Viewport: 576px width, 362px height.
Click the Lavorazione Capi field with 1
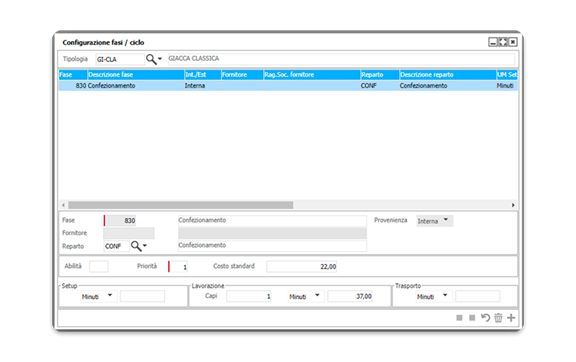249,296
